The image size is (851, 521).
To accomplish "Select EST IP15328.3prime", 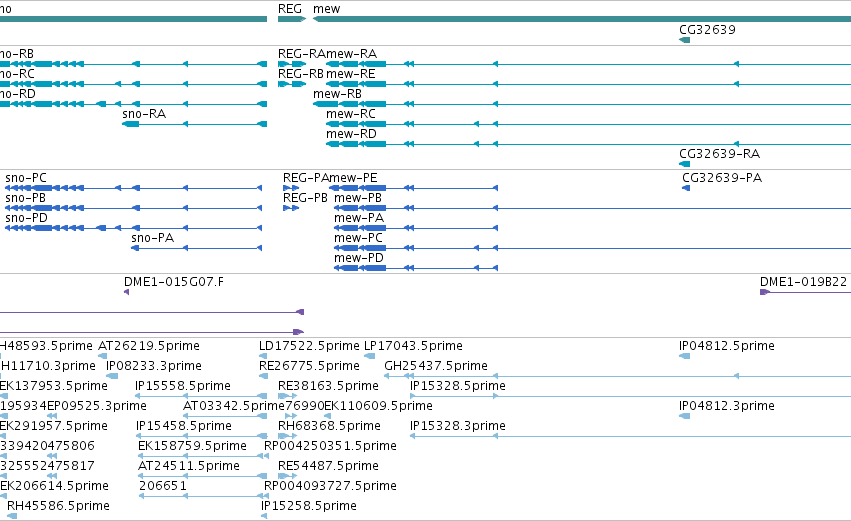I will coord(458,427).
